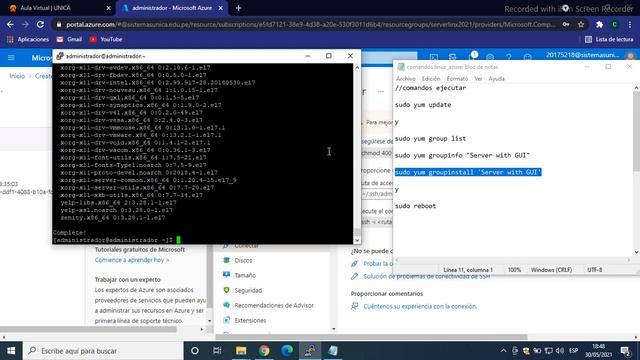Screen dimensions: 640x360
Task: Reload the Azure portal page
Action: point(40,24)
